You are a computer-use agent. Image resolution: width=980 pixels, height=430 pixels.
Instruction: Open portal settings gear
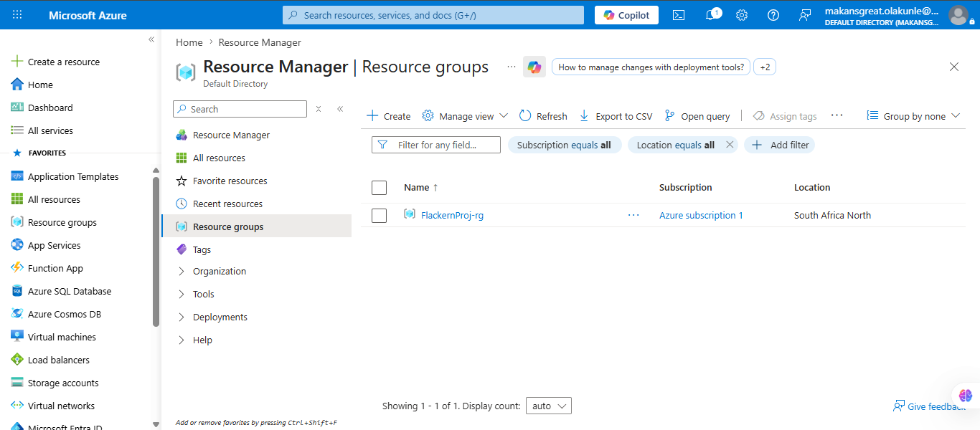click(742, 15)
